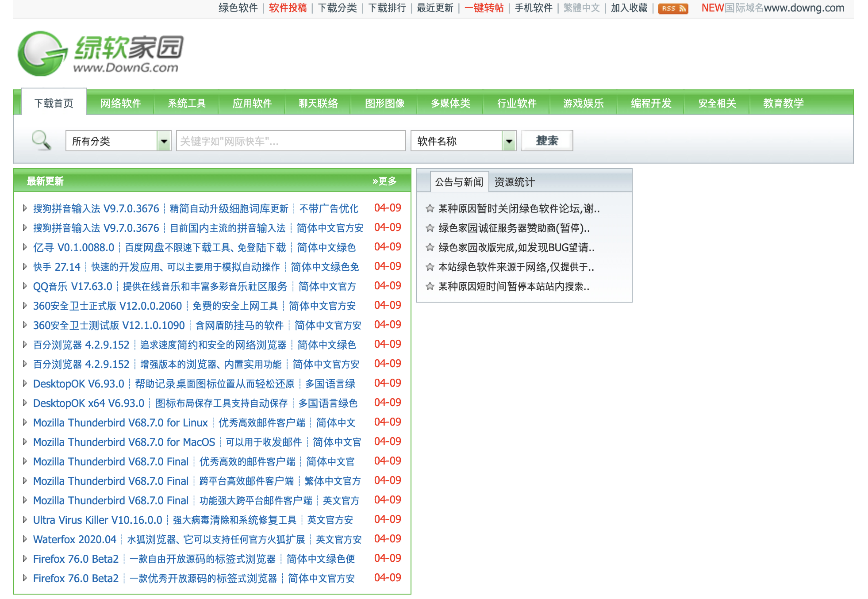Focus the keyword search input field
Screen dimensions: 868x599
point(291,141)
